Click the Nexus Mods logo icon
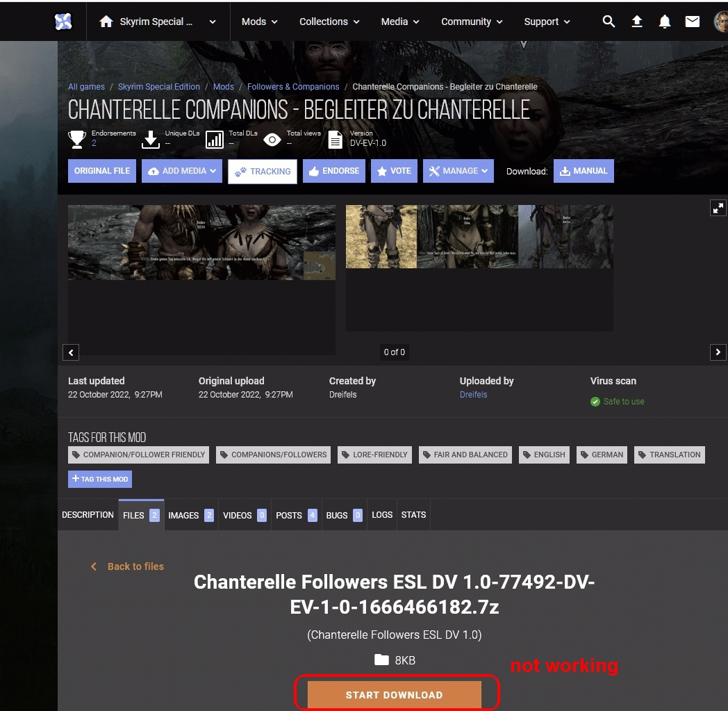 [63, 22]
